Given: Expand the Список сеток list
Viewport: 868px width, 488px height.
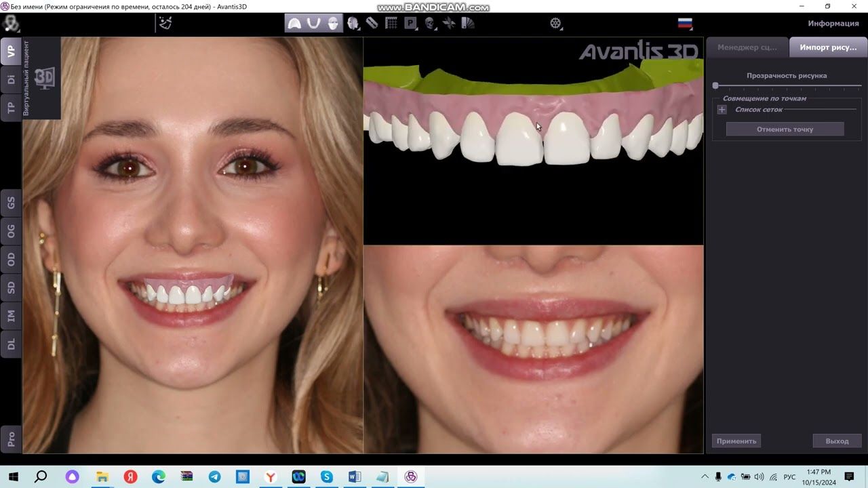Looking at the screenshot, I should (x=722, y=110).
